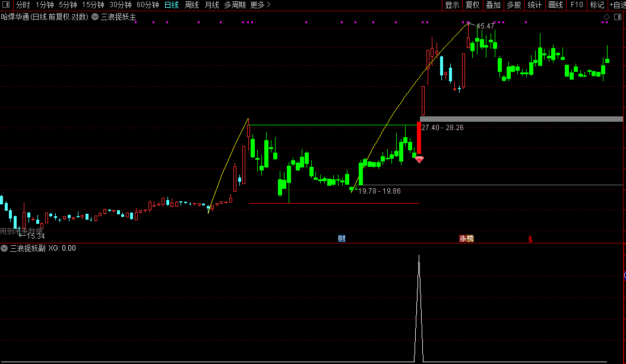Image resolution: width=626 pixels, height=364 pixels.
Task: Switch to the 分时 intraday view
Action: click(23, 5)
